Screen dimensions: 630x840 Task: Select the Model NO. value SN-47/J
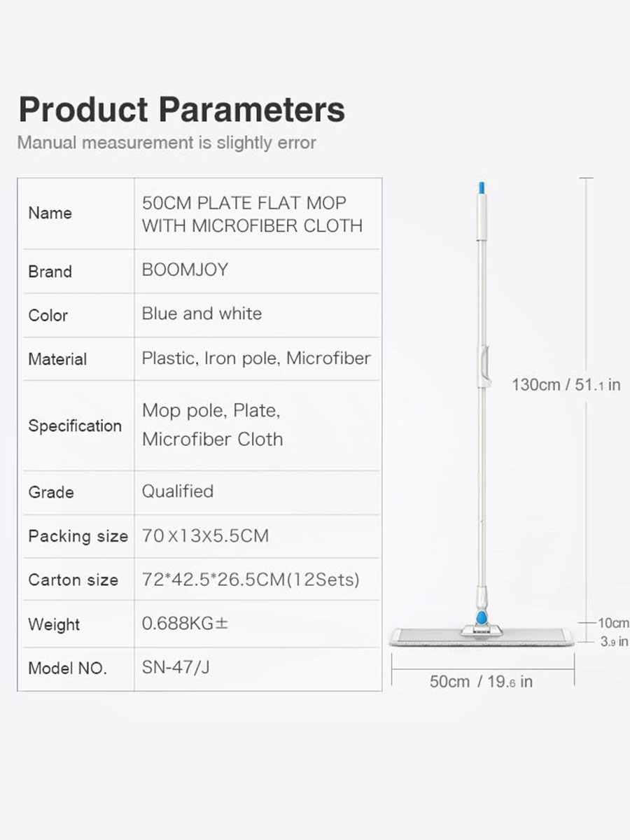click(176, 667)
